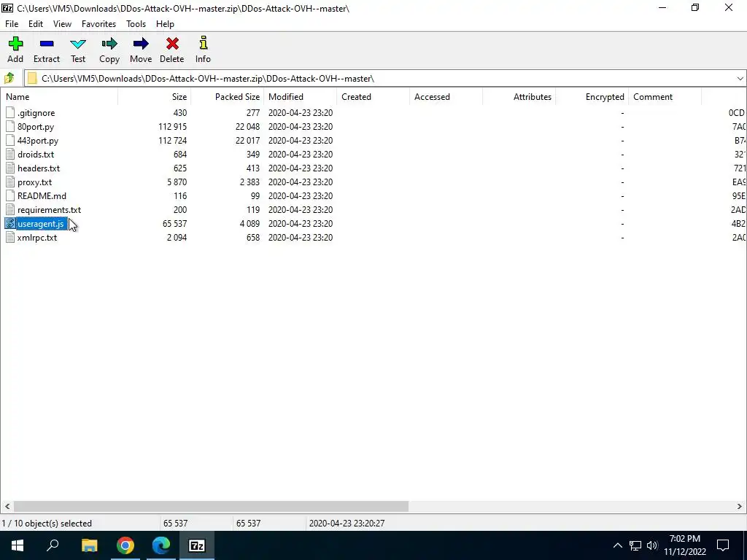Screen dimensions: 747x560
Task: Select the headers.txt file name
Action: 39,168
